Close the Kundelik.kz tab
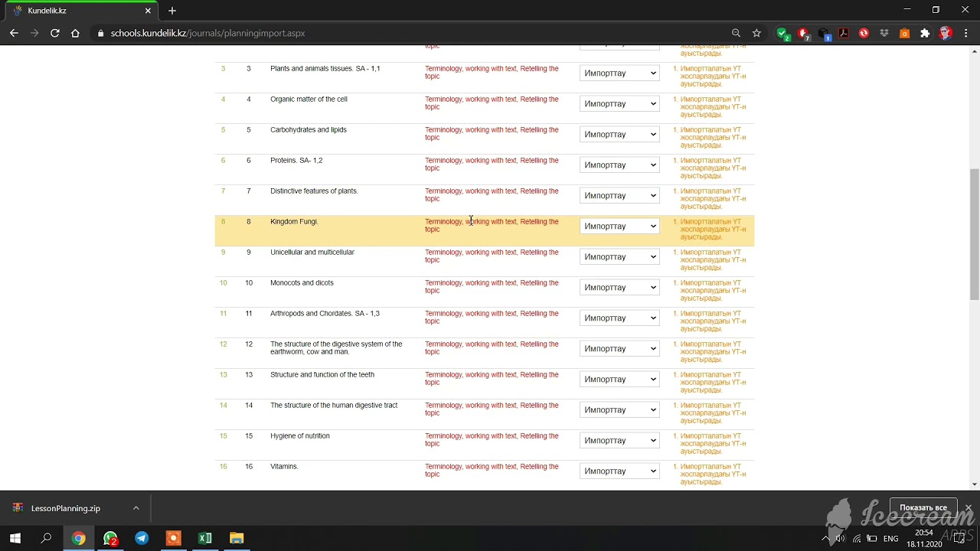The width and height of the screenshot is (980, 551). 148,11
